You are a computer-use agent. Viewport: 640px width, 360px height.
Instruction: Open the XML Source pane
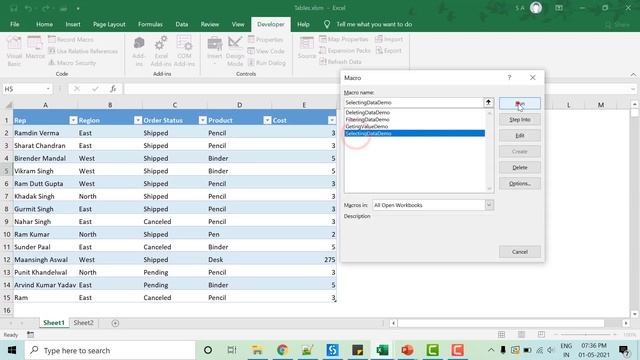(307, 48)
